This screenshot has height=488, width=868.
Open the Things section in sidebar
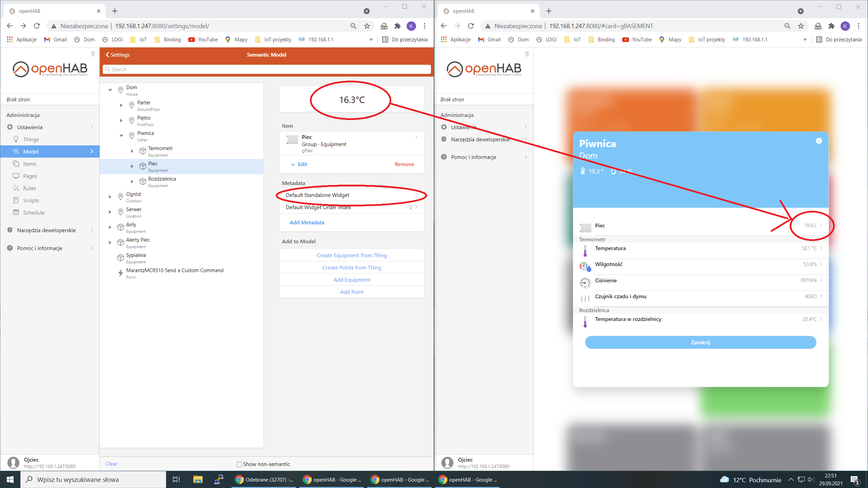[x=31, y=139]
